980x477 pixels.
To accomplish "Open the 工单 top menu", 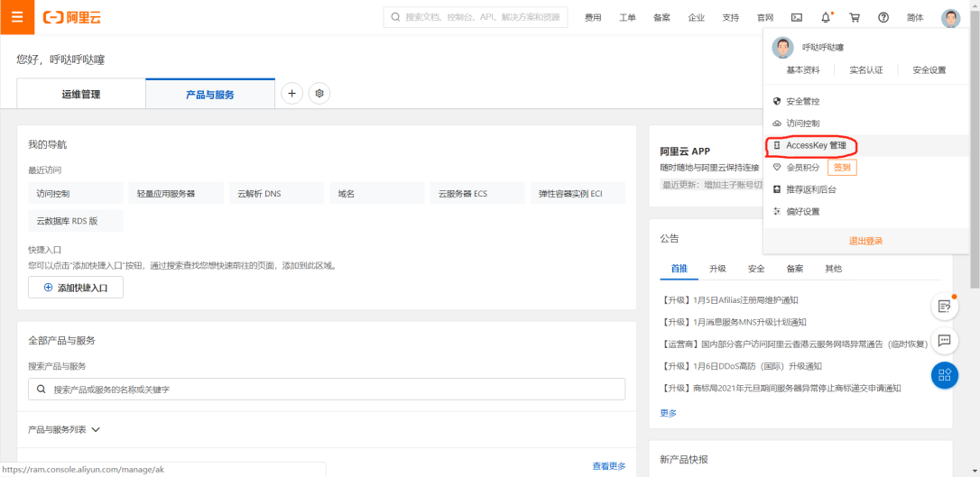I will (627, 17).
